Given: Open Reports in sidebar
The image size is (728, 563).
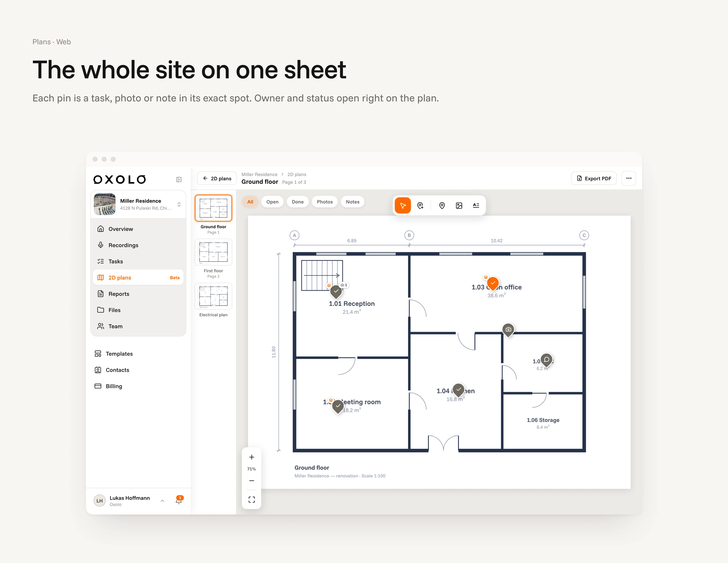Looking at the screenshot, I should (138, 294).
